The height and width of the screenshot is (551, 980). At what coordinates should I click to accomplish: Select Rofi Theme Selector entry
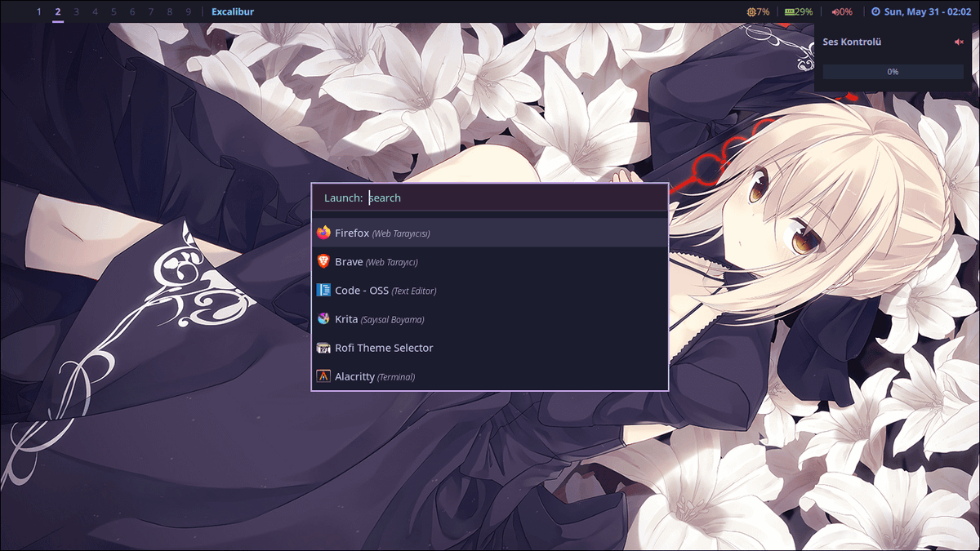click(490, 347)
